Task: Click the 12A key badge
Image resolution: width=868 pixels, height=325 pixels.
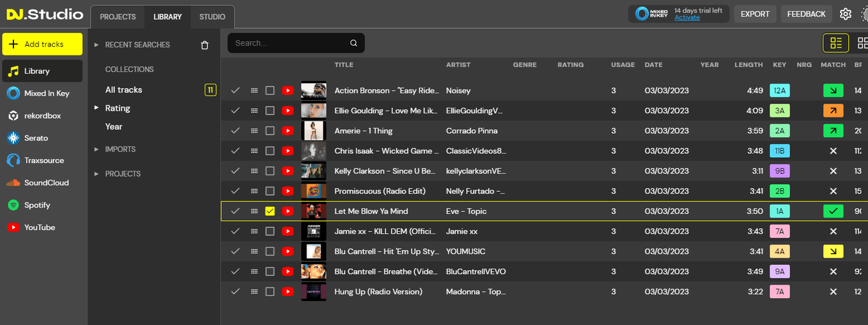Action: 780,91
